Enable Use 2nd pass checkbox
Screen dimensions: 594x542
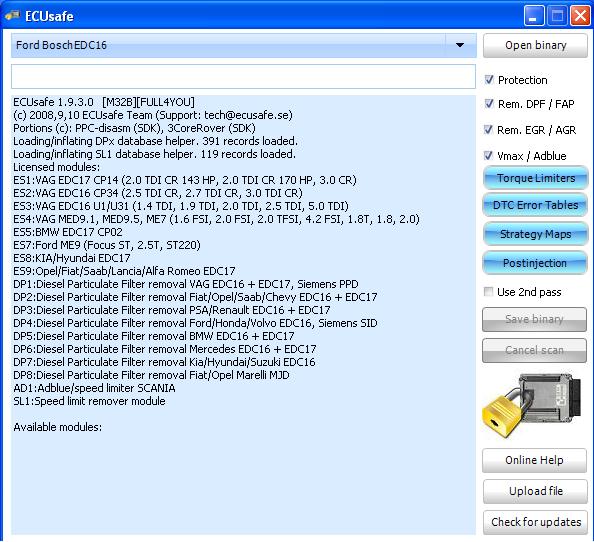tap(488, 291)
